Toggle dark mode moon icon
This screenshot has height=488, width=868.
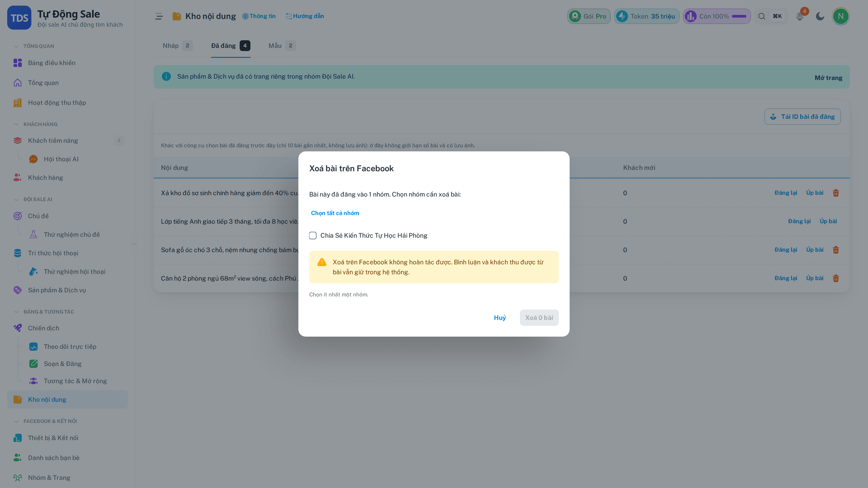(x=820, y=16)
